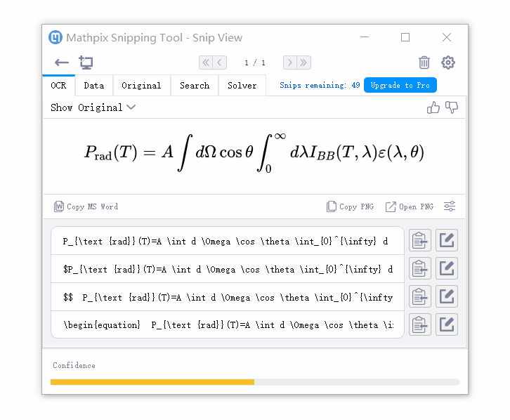
Task: Take a new screen snip
Action: [x=86, y=63]
